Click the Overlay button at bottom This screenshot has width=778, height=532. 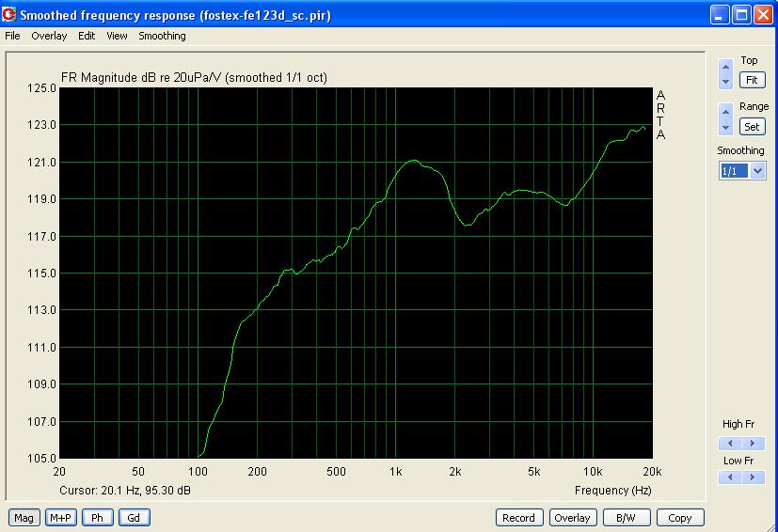pos(572,518)
